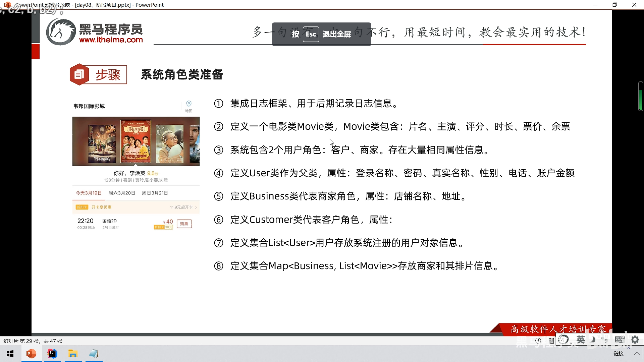
Task: Click the slide show menu icon in status bar
Action: point(551,341)
